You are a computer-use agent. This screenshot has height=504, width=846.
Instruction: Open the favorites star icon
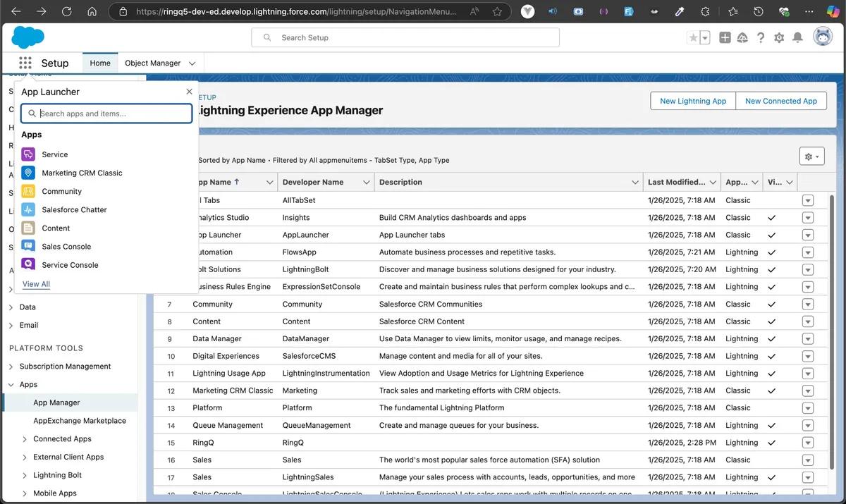point(693,38)
